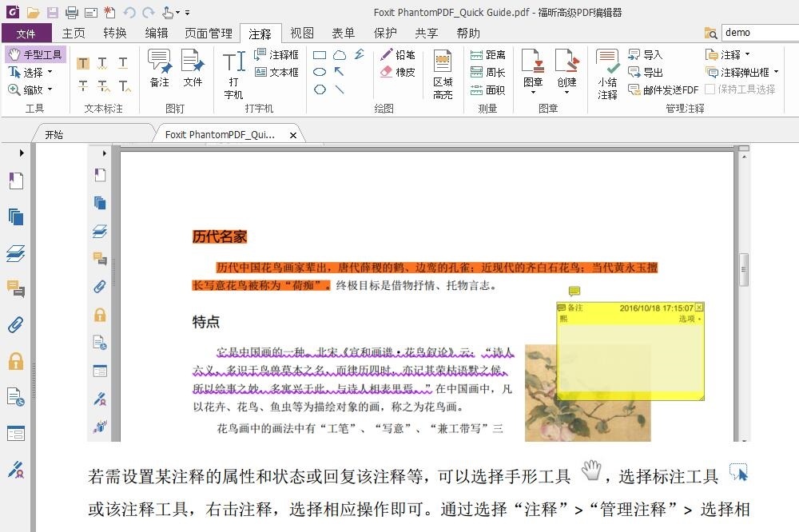Screen dimensions: 799x532
Task: Click 邮件发送FDF button
Action: pyautogui.click(x=663, y=90)
